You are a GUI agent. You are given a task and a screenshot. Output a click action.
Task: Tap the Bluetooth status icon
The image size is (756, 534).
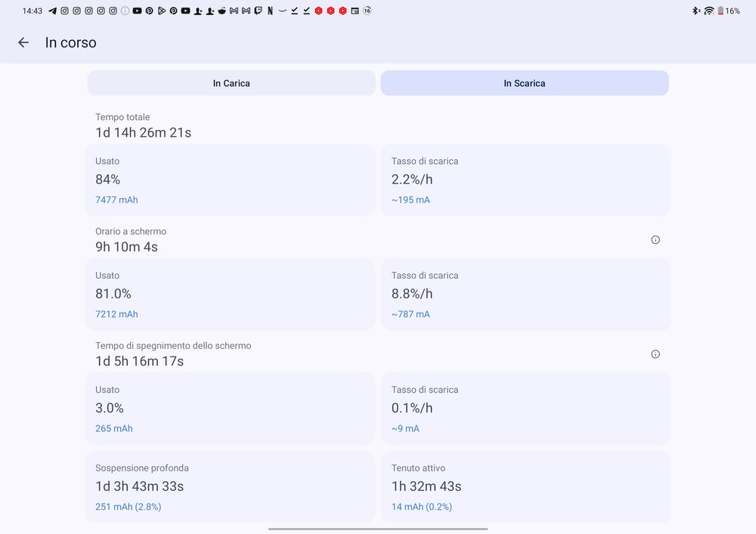pyautogui.click(x=696, y=11)
